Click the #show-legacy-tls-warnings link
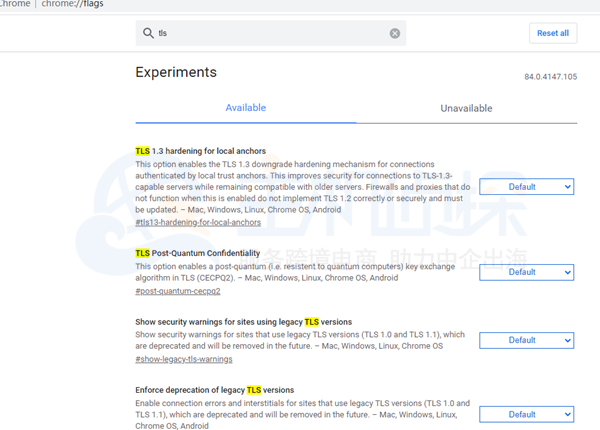Viewport: 600px width, 430px height. click(183, 359)
